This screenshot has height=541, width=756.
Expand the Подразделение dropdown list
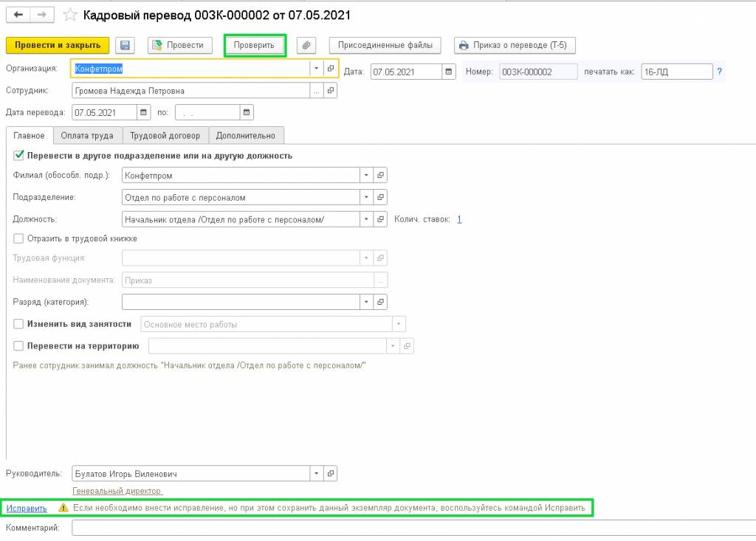coord(366,197)
